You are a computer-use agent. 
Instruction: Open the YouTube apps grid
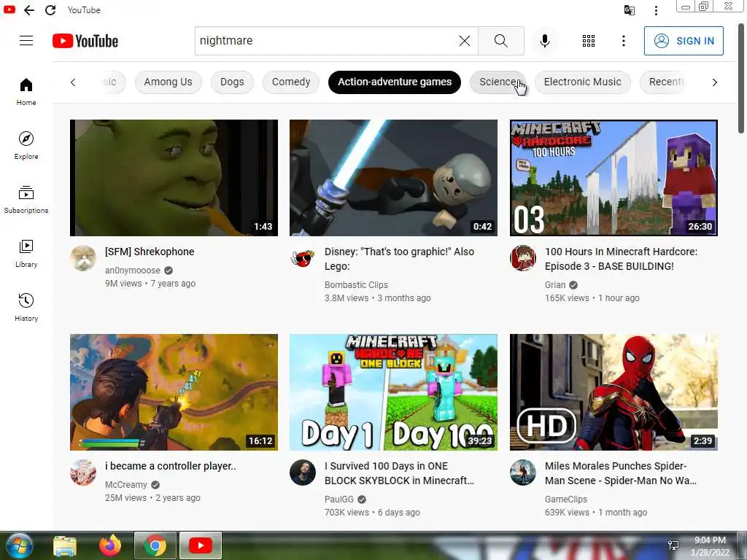click(589, 41)
